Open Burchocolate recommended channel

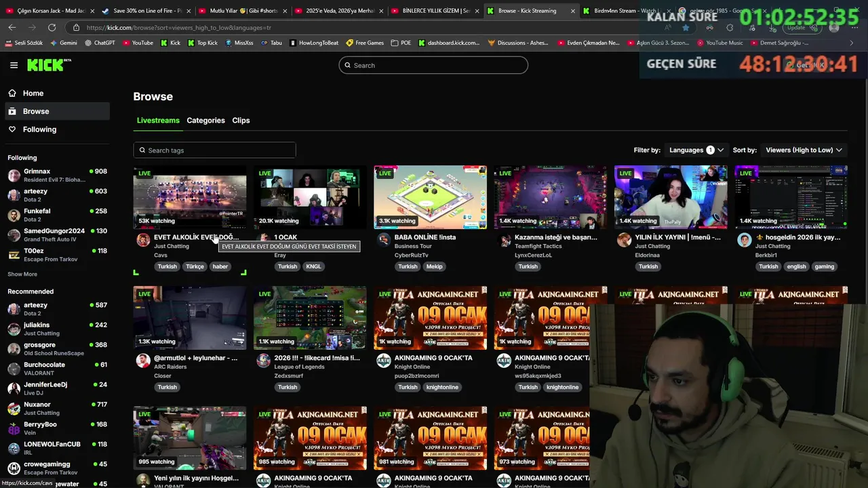[57, 369]
